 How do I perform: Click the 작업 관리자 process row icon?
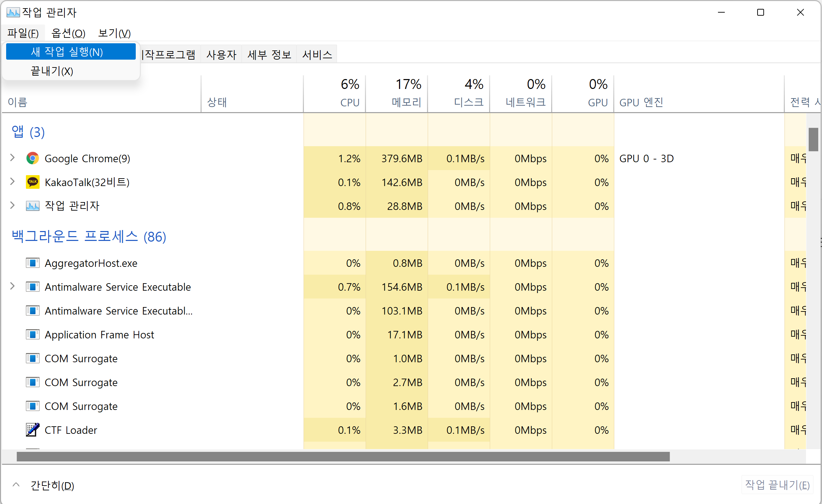pyautogui.click(x=33, y=206)
